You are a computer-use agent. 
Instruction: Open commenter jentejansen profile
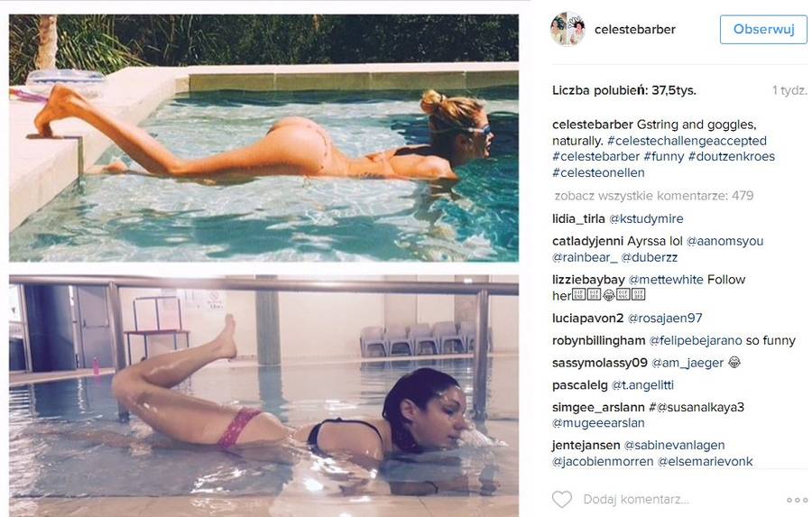click(x=586, y=445)
